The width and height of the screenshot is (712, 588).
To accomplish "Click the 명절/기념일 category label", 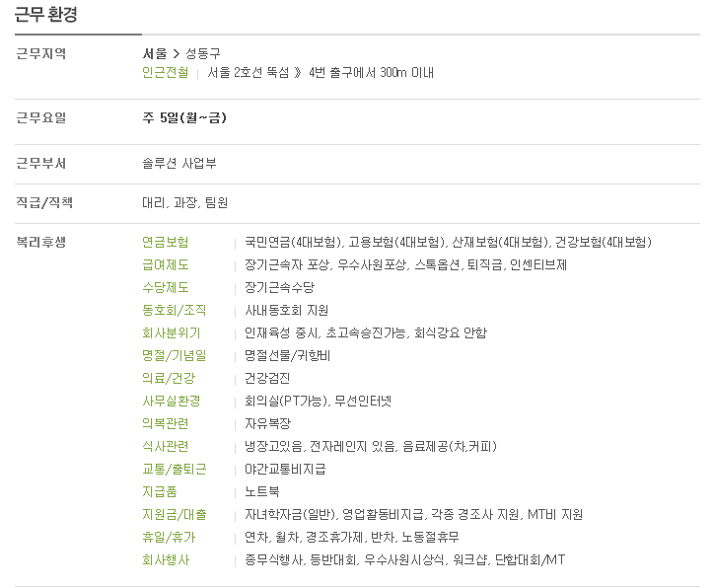I will tap(175, 356).
